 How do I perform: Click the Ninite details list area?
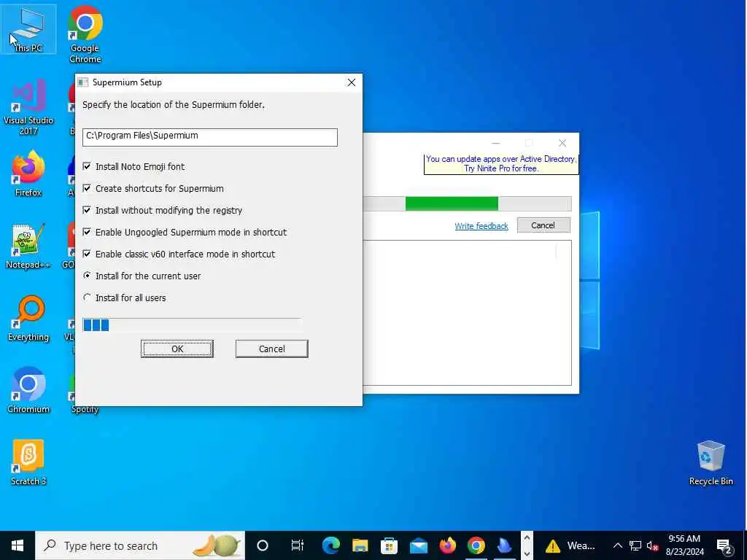[x=467, y=313]
